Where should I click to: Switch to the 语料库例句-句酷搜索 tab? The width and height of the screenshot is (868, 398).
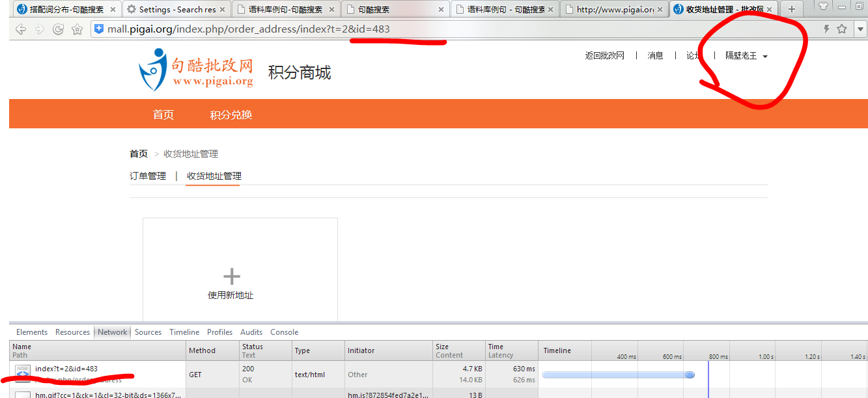(285, 9)
